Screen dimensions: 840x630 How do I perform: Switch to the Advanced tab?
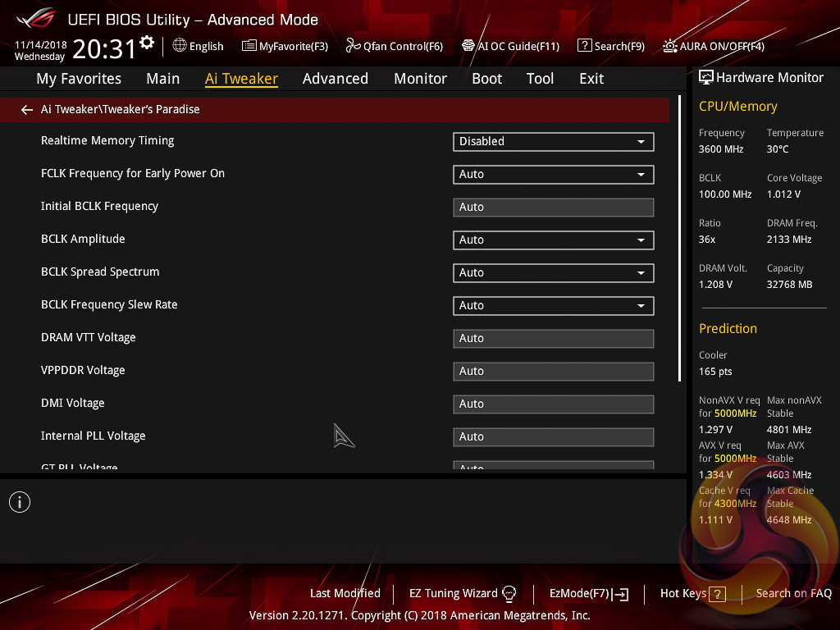coord(335,79)
